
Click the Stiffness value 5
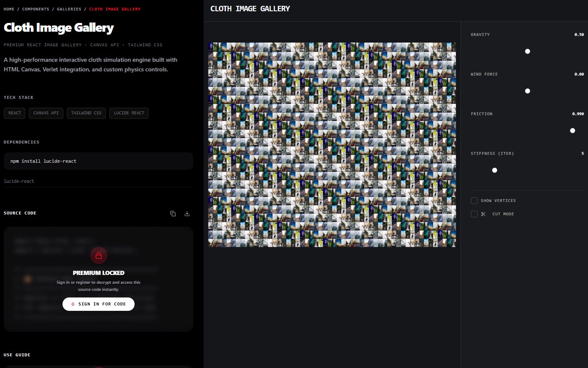tap(583, 154)
